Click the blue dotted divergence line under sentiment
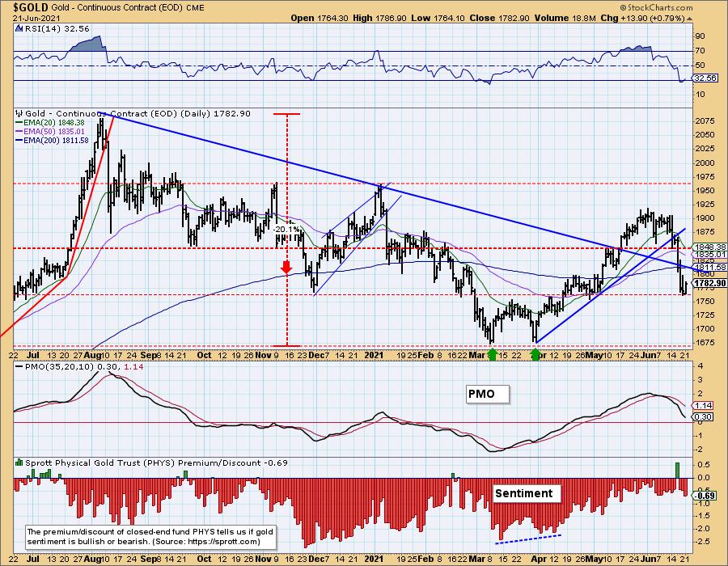 point(529,539)
